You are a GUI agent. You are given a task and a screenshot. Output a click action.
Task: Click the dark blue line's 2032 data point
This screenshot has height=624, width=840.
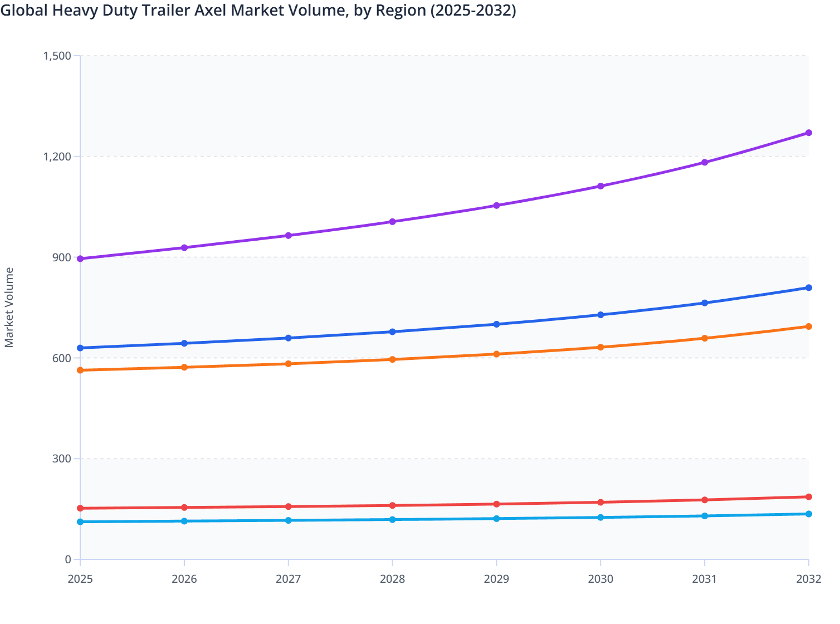coord(808,287)
